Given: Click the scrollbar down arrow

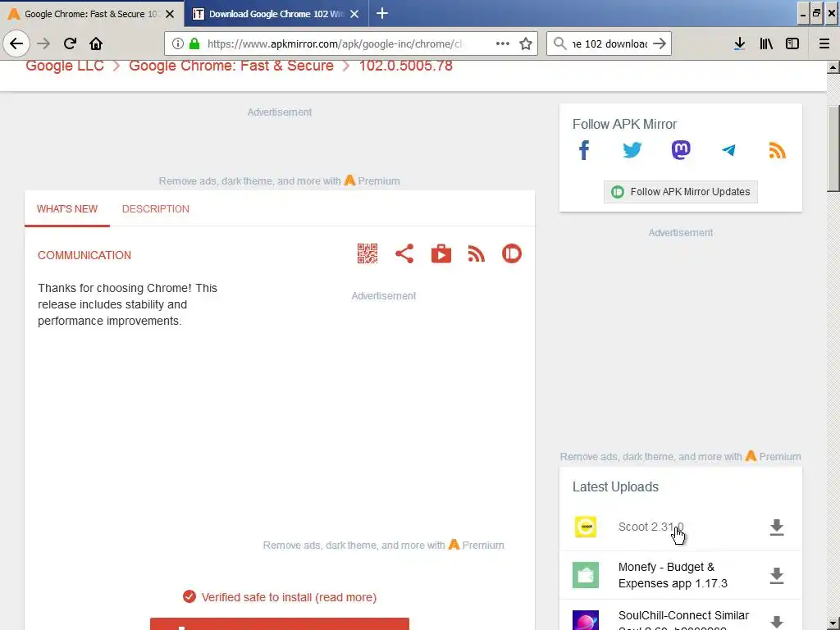Looking at the screenshot, I should [833, 623].
